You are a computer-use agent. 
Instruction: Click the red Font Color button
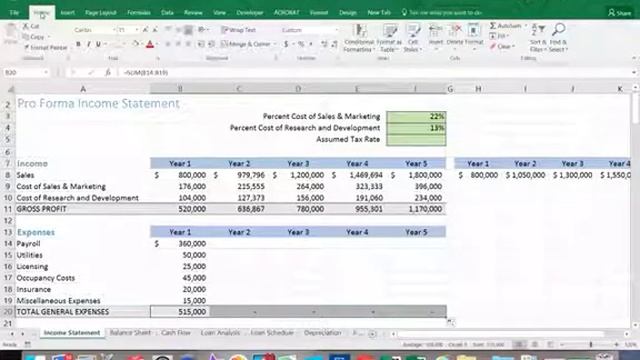click(x=150, y=44)
